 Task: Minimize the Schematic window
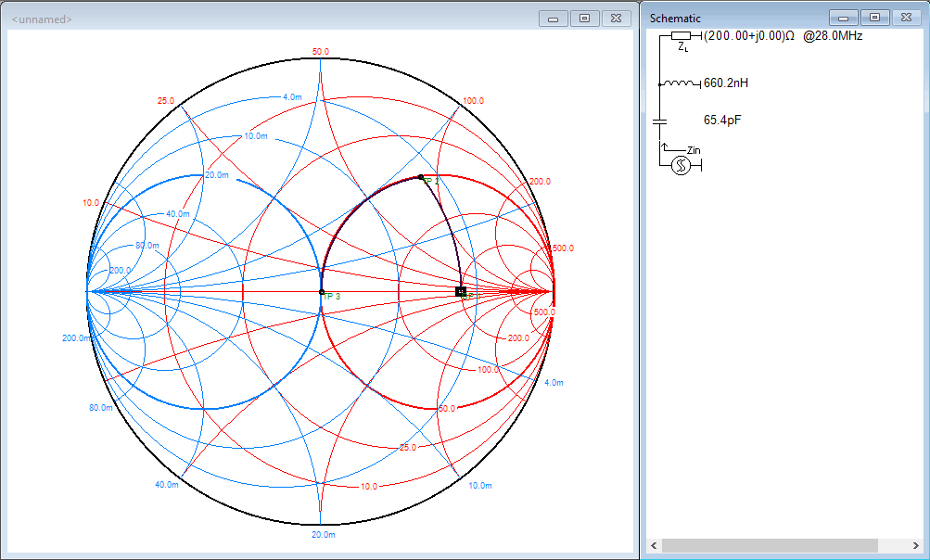843,18
